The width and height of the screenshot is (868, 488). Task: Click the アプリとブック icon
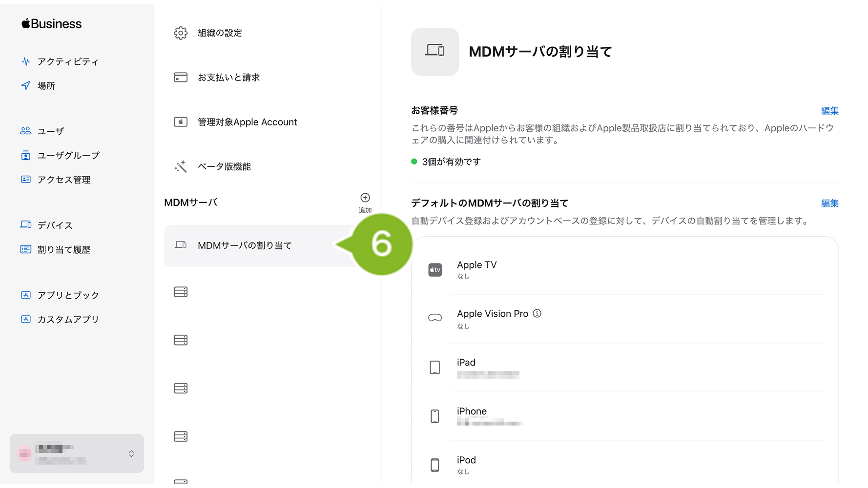point(26,295)
